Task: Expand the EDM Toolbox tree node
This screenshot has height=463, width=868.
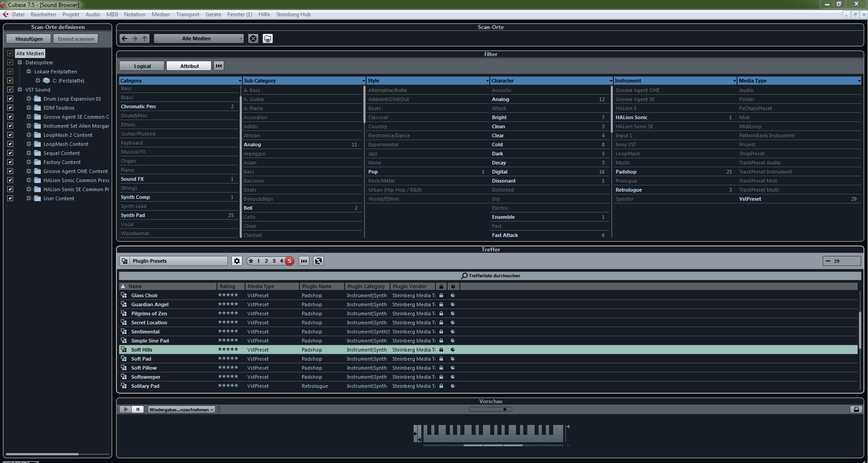Action: pos(29,108)
